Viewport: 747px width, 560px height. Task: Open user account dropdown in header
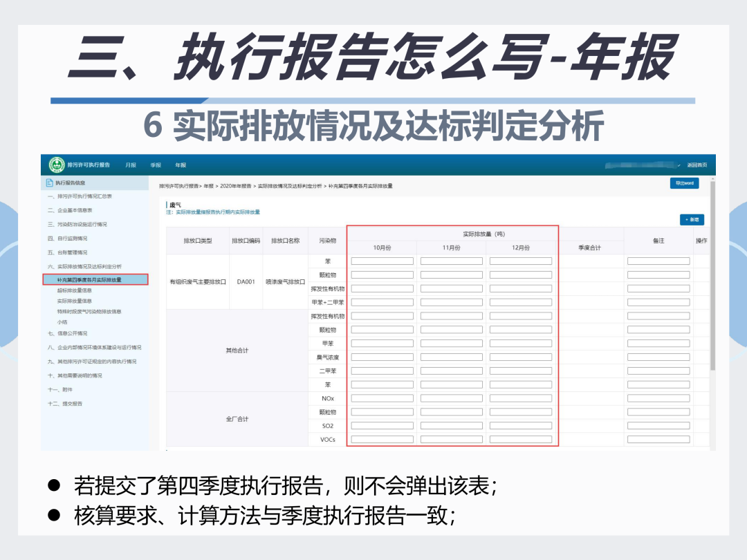(x=643, y=165)
